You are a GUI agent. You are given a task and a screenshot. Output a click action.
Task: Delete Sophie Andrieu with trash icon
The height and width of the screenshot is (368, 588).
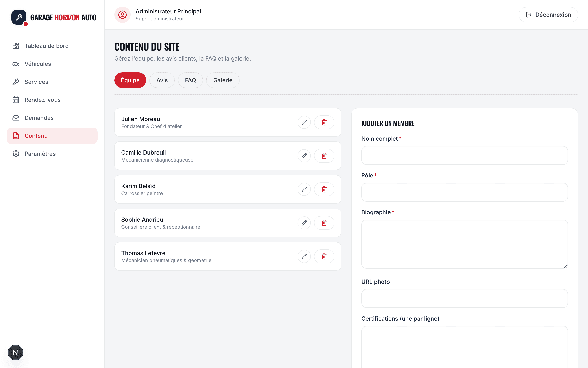(x=324, y=223)
